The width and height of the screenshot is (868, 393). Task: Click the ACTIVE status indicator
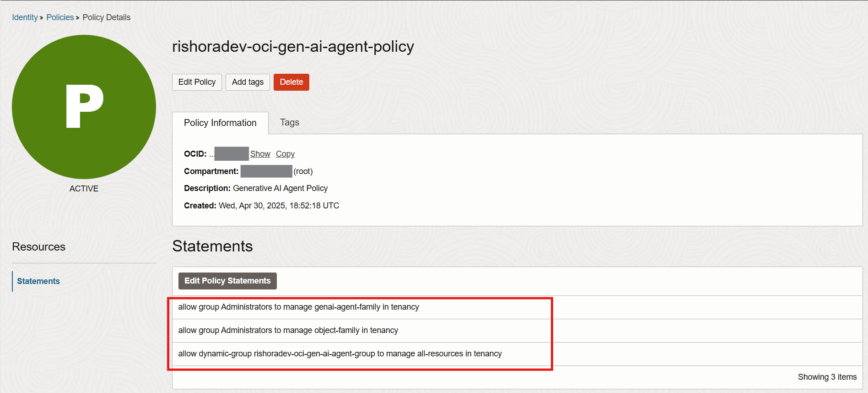point(83,188)
